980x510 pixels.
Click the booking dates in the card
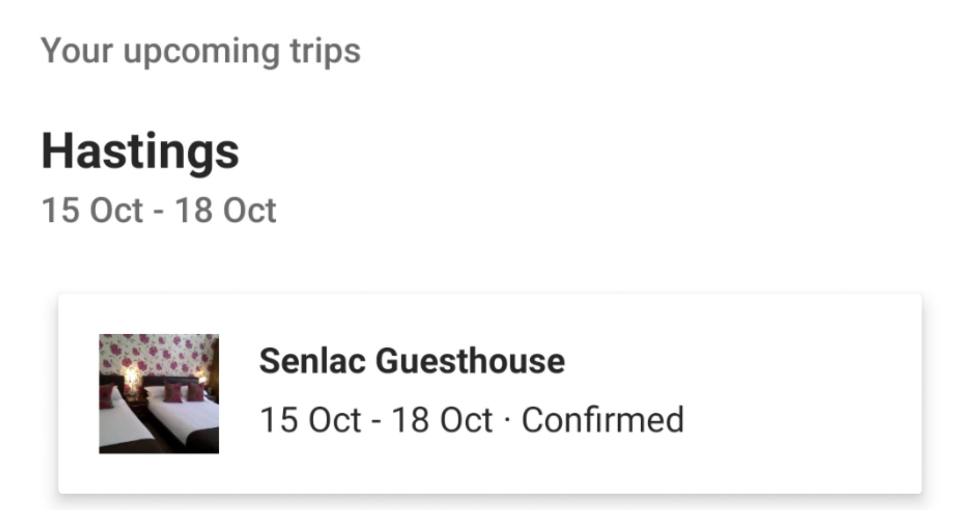tap(376, 420)
